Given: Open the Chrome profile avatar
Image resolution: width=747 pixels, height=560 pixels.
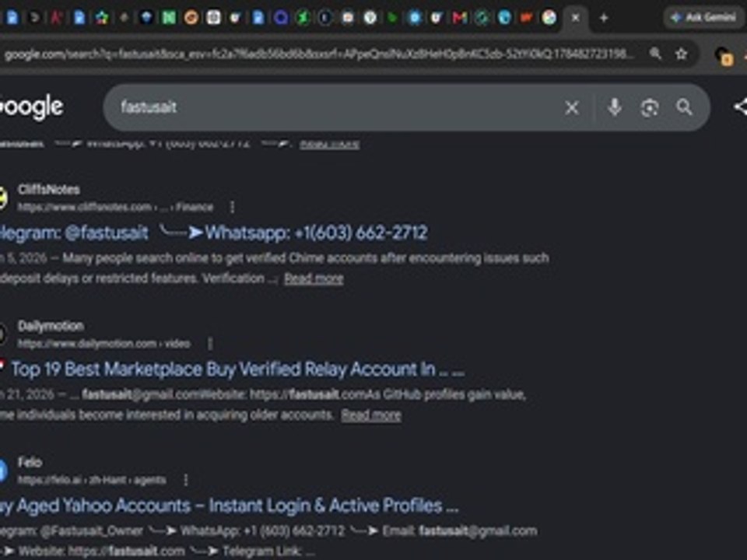Looking at the screenshot, I should (723, 55).
